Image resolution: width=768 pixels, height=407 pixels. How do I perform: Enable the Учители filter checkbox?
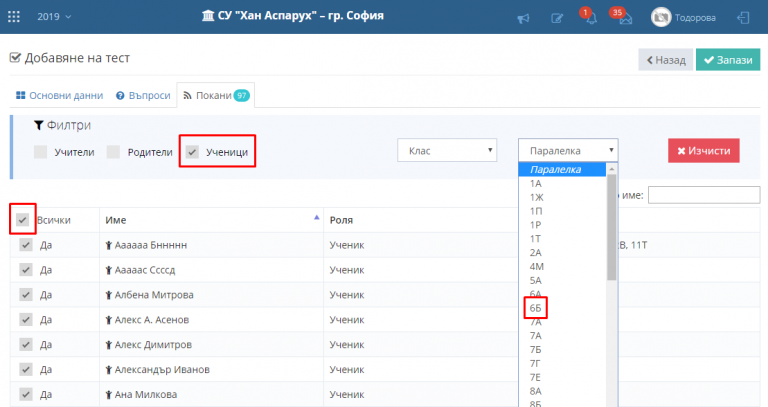coord(41,152)
